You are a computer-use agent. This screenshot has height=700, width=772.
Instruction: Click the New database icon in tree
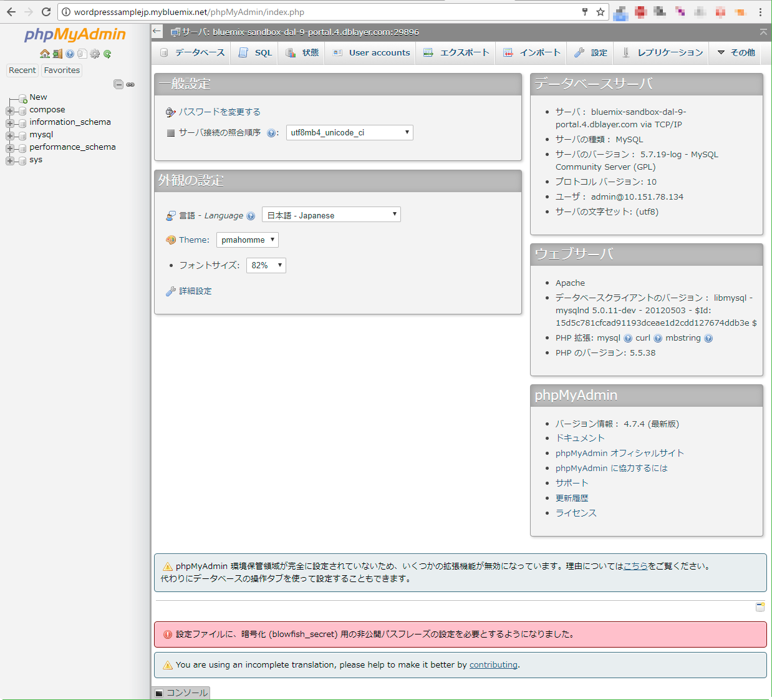[x=23, y=98]
